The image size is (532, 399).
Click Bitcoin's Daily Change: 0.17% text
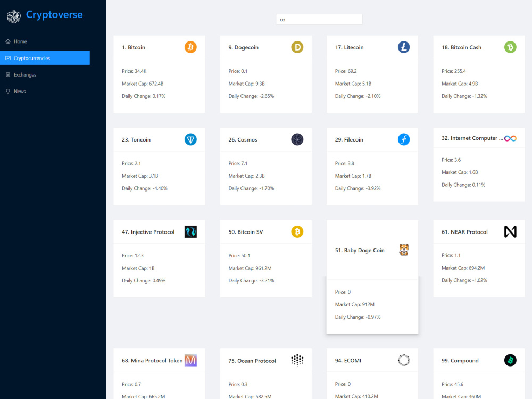[144, 96]
